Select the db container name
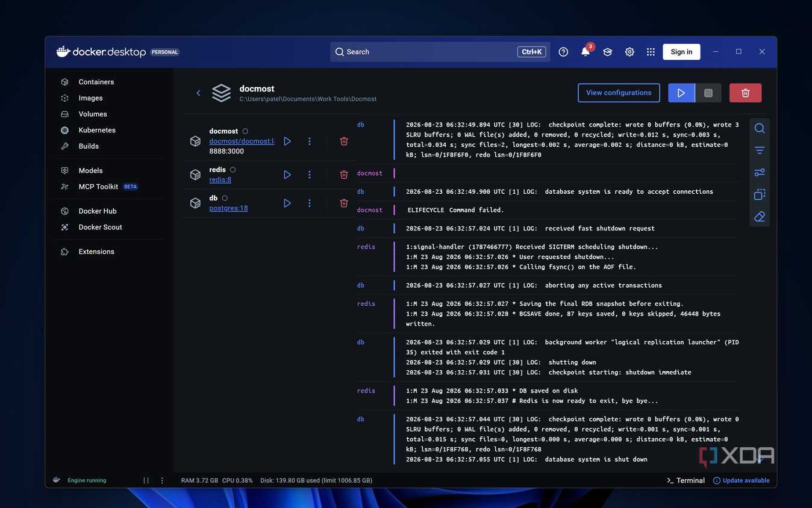Image resolution: width=812 pixels, height=508 pixels. click(213, 198)
